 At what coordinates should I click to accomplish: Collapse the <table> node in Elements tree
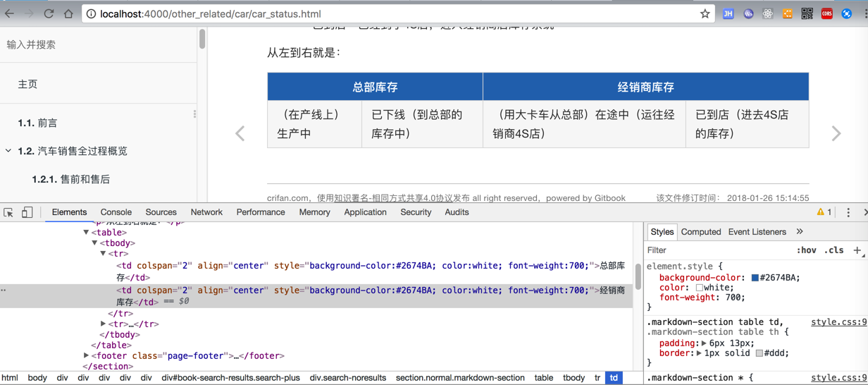87,232
